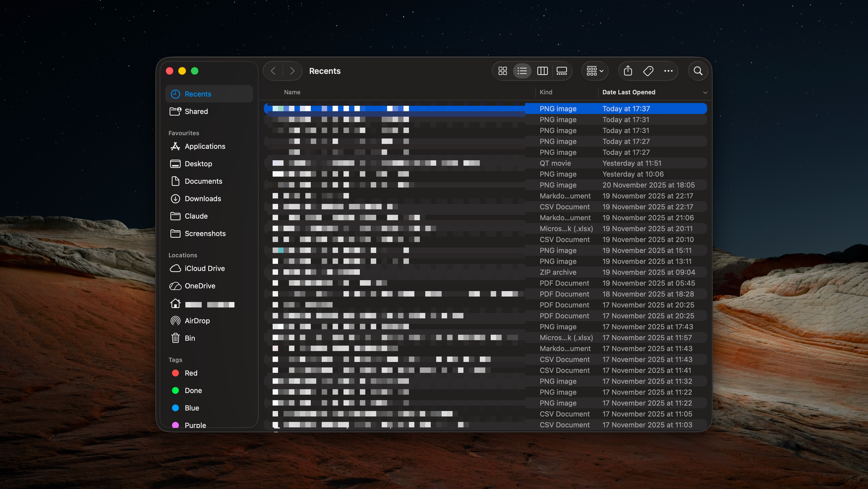Open the search field magnifier
Screen dimensions: 868x489
698,71
